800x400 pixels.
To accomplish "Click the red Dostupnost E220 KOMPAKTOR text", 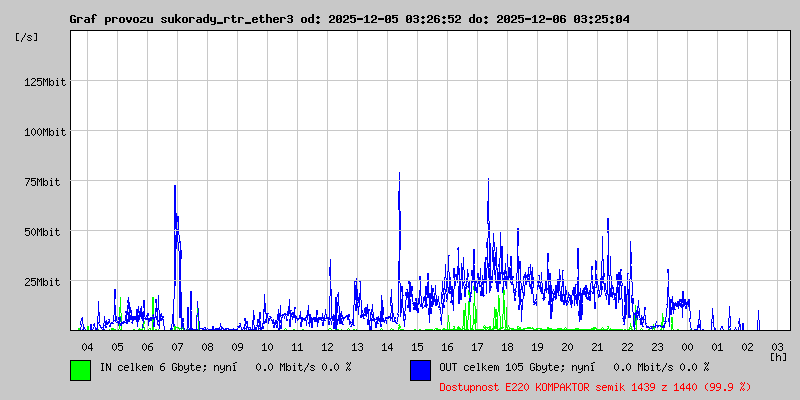I will pyautogui.click(x=595, y=386).
